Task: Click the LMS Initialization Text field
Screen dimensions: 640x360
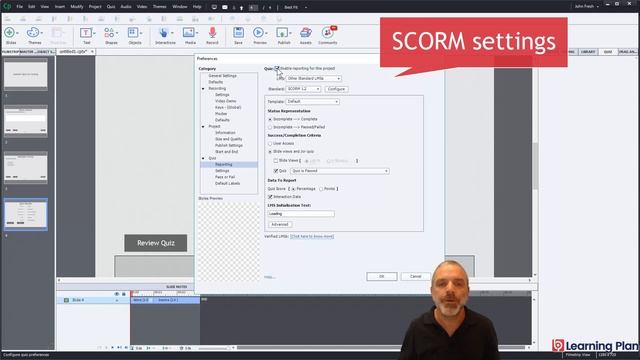Action: click(301, 213)
